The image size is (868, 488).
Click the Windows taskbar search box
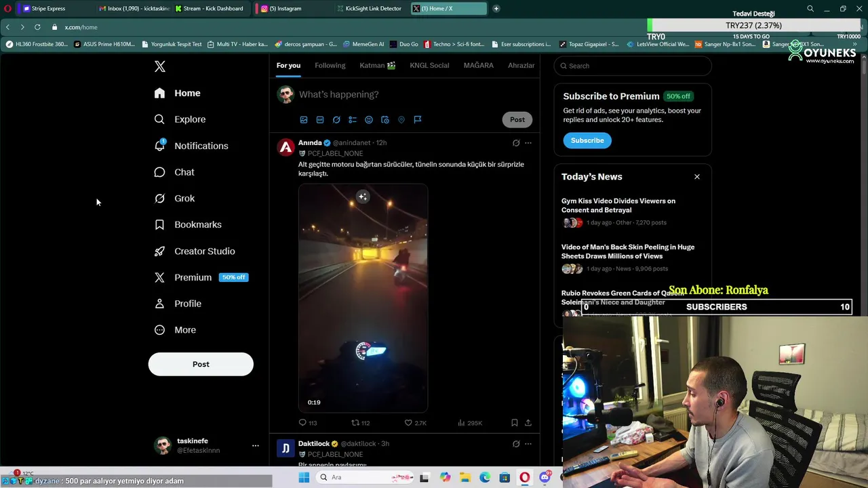point(365,478)
